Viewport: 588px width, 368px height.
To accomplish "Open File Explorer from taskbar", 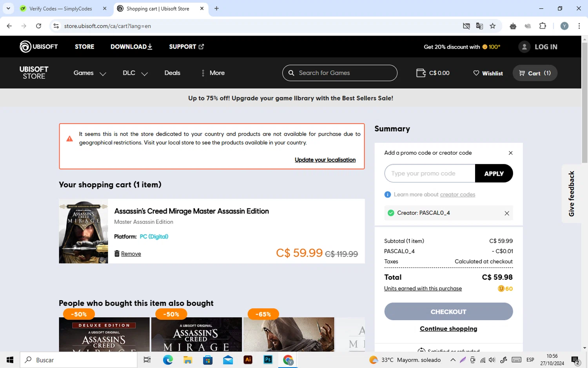I will point(188,360).
